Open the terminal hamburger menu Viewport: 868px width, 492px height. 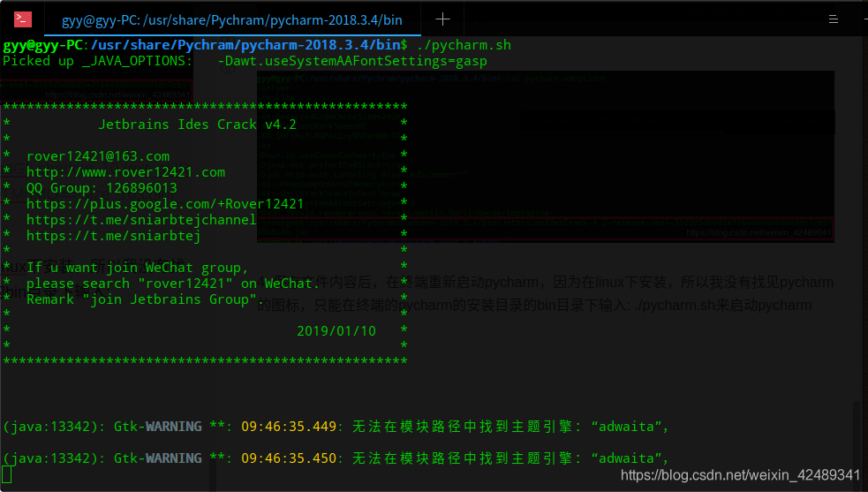pos(834,19)
